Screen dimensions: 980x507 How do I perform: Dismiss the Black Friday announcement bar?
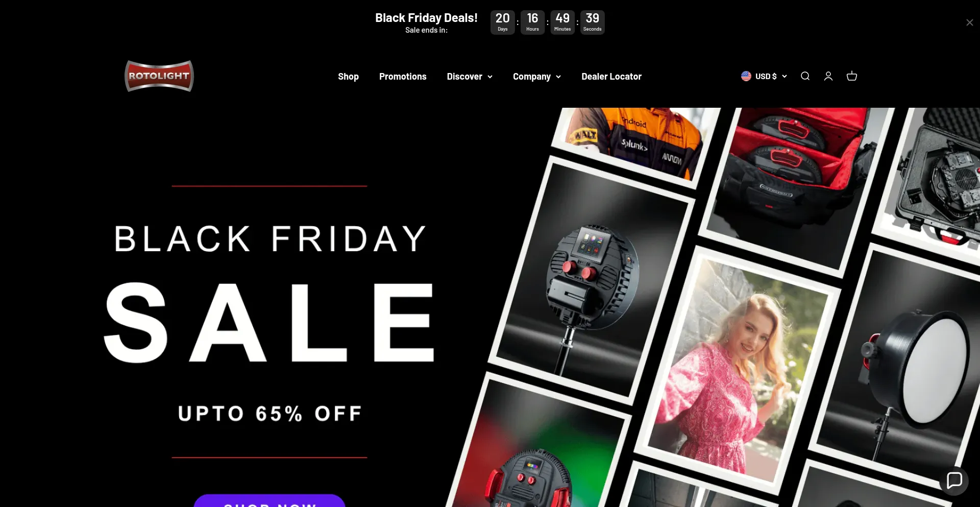969,22
